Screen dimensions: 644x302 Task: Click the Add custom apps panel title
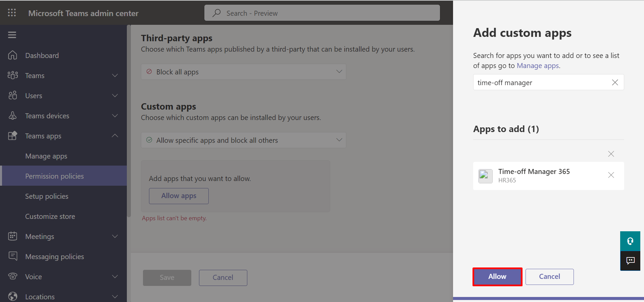point(522,33)
